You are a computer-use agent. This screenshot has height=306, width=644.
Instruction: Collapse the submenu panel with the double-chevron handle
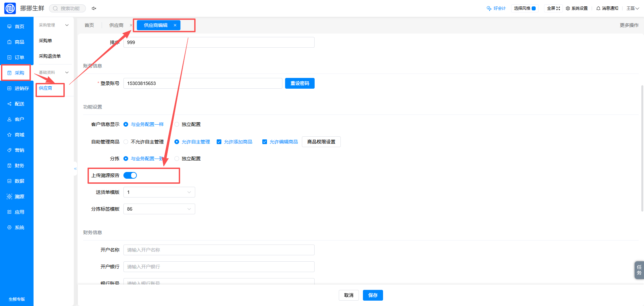75,169
